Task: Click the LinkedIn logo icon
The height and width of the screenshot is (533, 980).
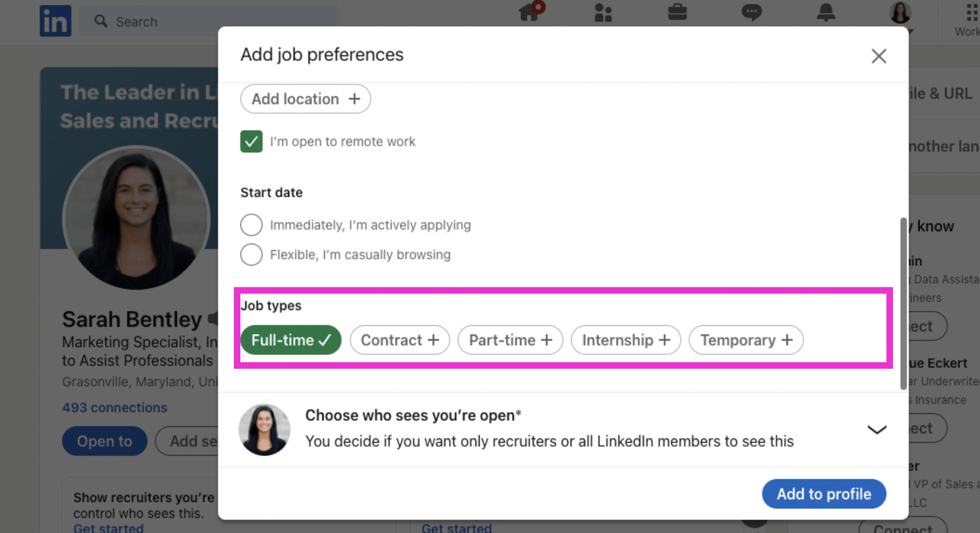Action: [55, 21]
